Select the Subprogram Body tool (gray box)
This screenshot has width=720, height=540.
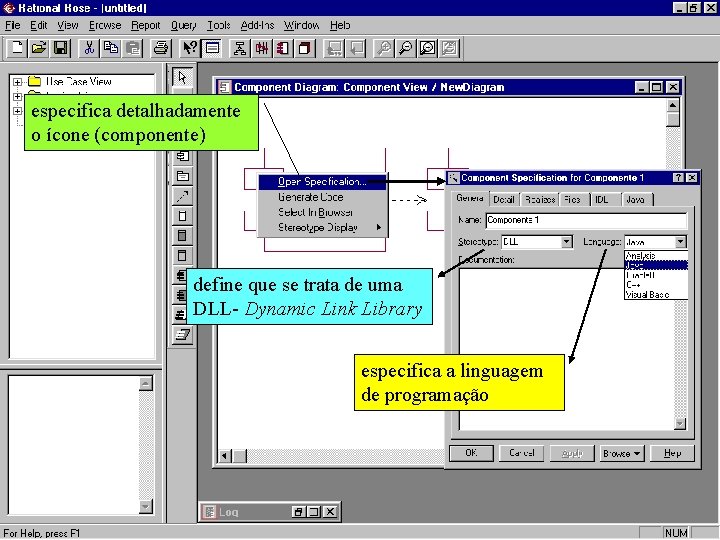coord(182,236)
